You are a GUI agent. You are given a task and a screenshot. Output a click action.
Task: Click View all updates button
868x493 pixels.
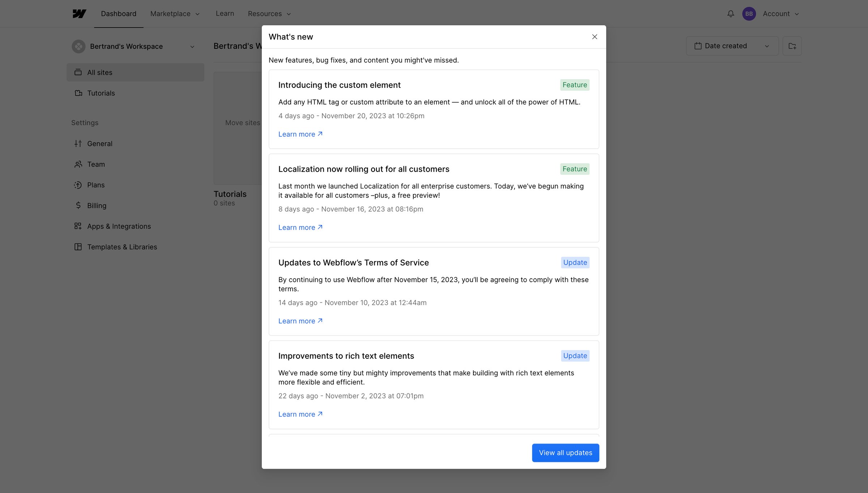click(566, 452)
